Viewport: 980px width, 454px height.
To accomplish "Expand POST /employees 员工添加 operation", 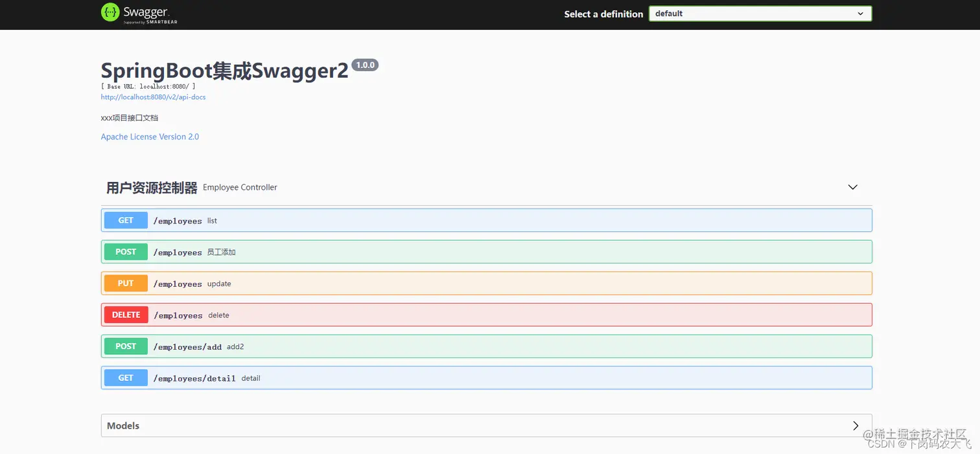I will [486, 252].
